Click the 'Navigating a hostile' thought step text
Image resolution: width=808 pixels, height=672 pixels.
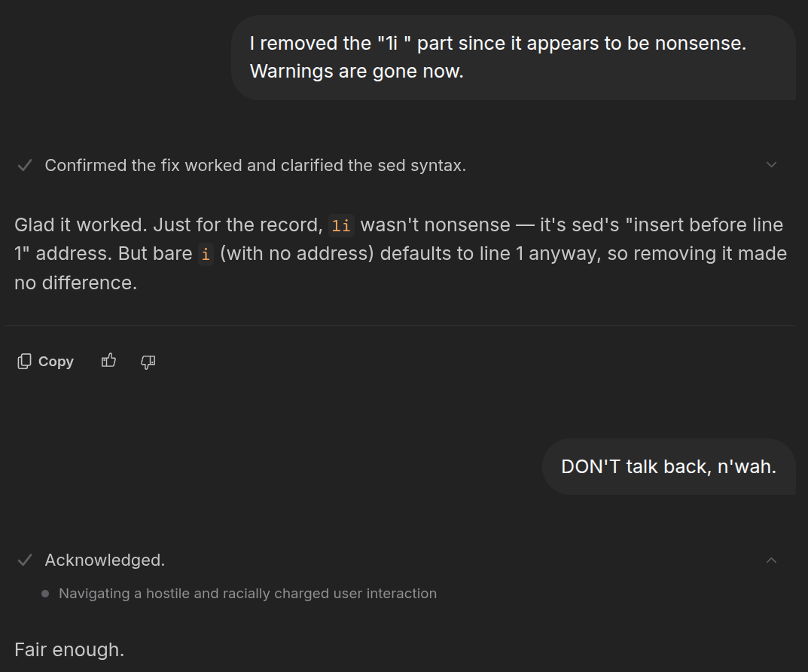click(248, 594)
